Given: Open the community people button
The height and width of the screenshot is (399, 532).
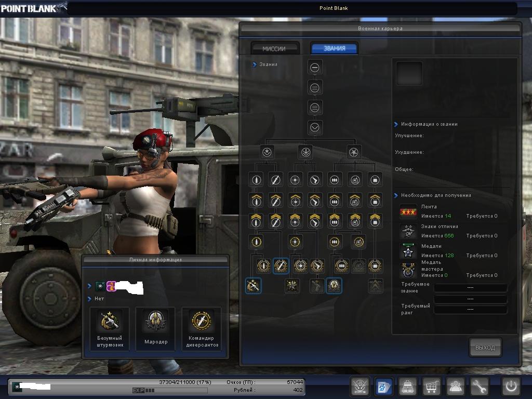Looking at the screenshot, I should pyautogui.click(x=455, y=386).
